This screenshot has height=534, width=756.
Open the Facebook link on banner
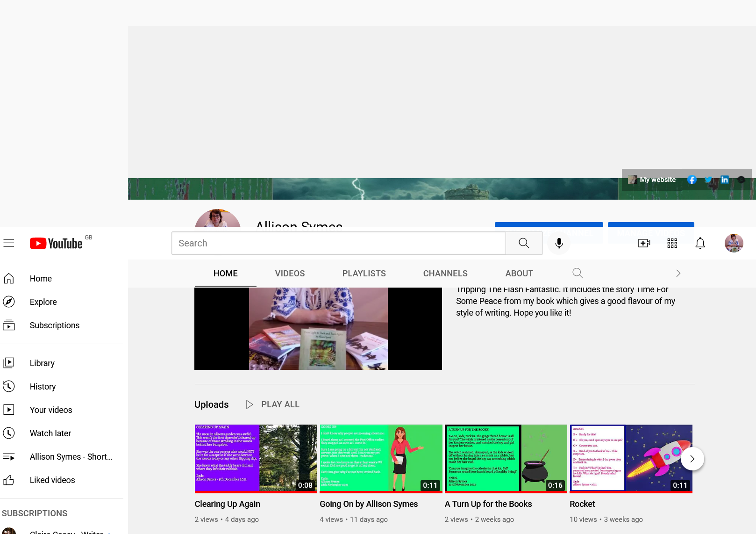tap(692, 180)
